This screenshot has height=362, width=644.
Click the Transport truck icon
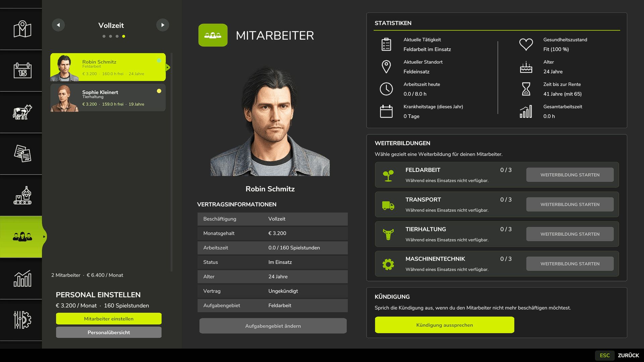coord(388,205)
